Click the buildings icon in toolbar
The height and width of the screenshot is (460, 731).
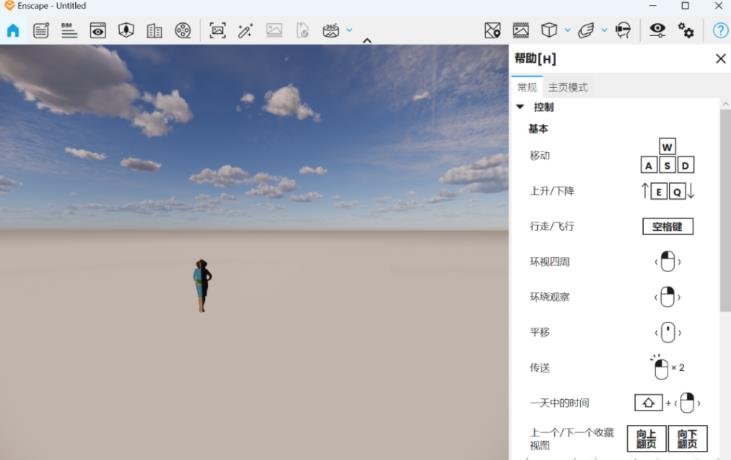coord(154,31)
